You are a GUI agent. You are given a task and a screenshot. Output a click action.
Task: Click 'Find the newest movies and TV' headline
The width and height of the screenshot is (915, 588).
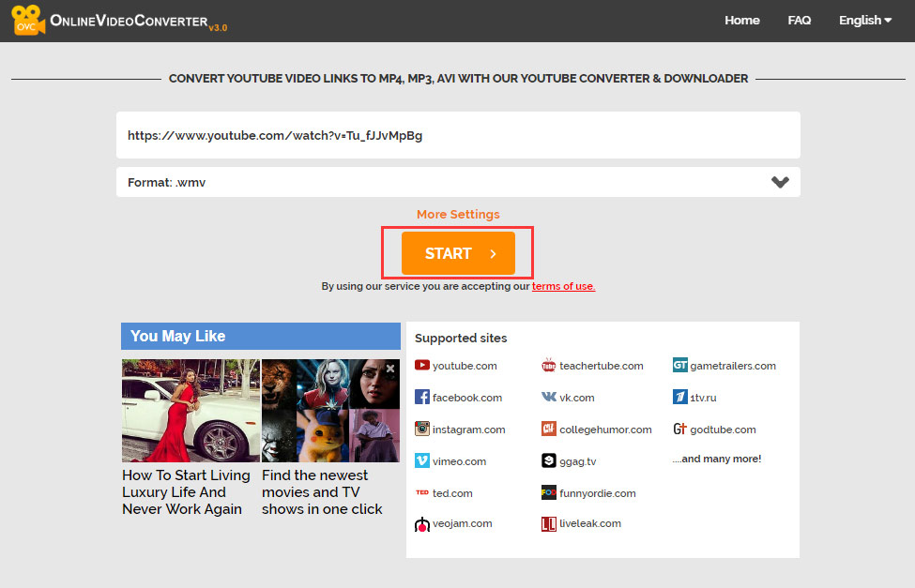point(322,492)
